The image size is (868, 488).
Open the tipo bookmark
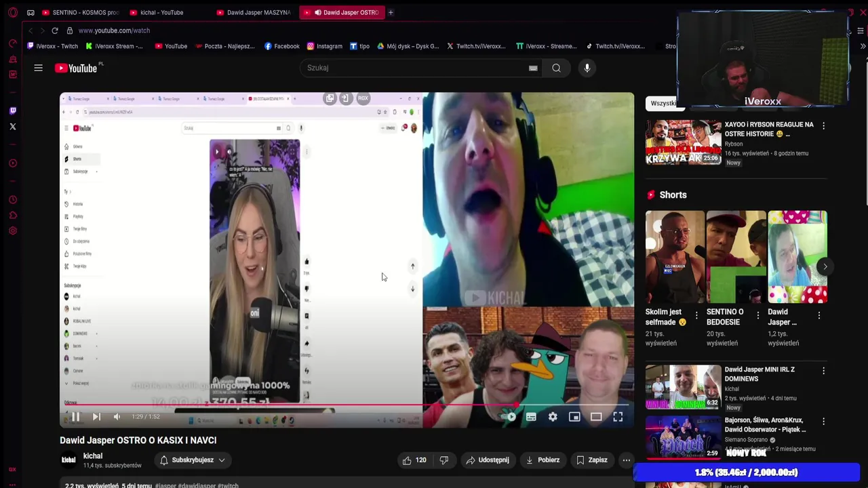[359, 46]
